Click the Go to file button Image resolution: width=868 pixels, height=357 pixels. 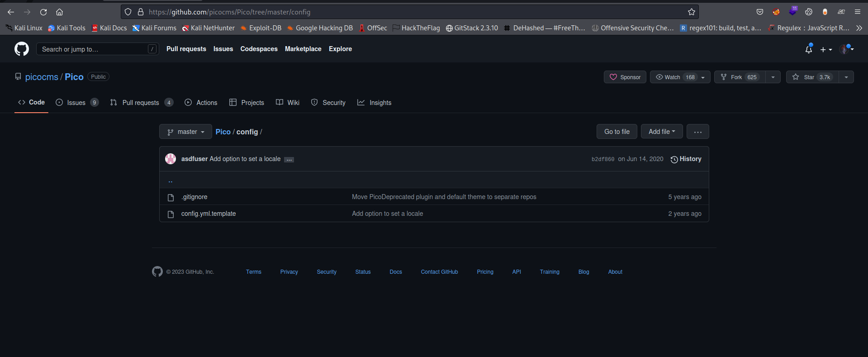[x=617, y=132]
